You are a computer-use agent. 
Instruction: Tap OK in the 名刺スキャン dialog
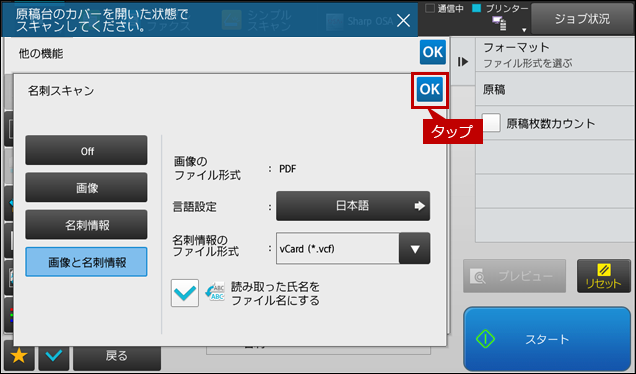[x=430, y=89]
